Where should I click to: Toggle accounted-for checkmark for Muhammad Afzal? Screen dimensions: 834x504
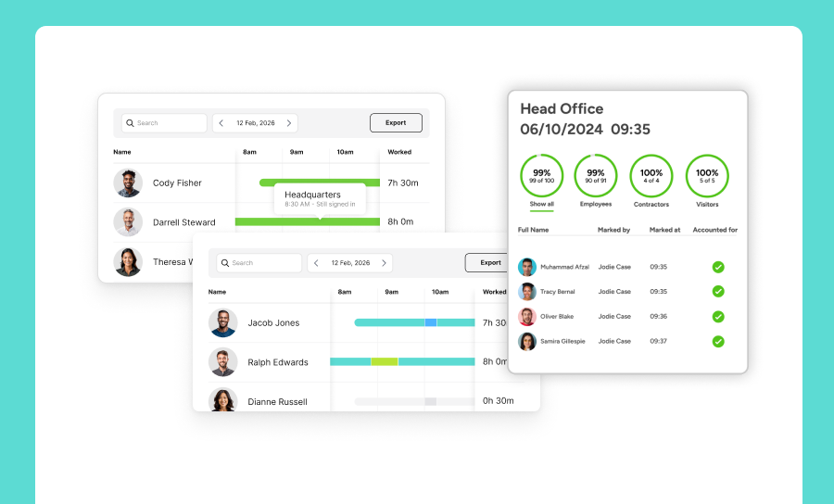718,267
